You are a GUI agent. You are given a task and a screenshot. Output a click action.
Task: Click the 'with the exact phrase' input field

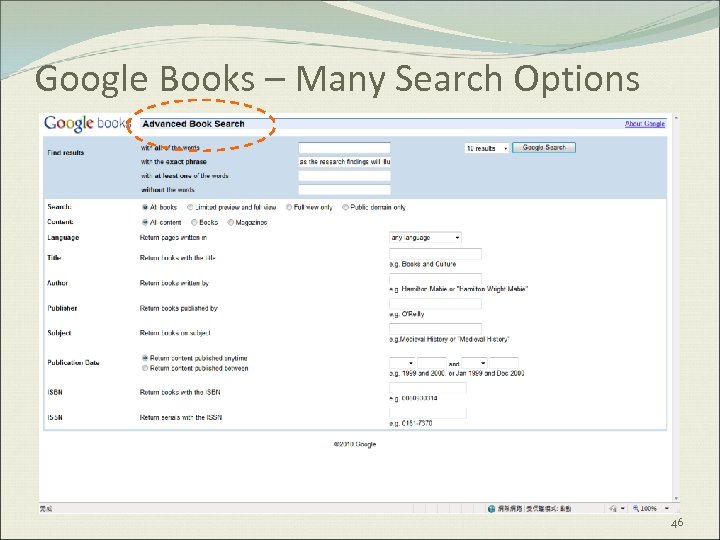(x=344, y=162)
